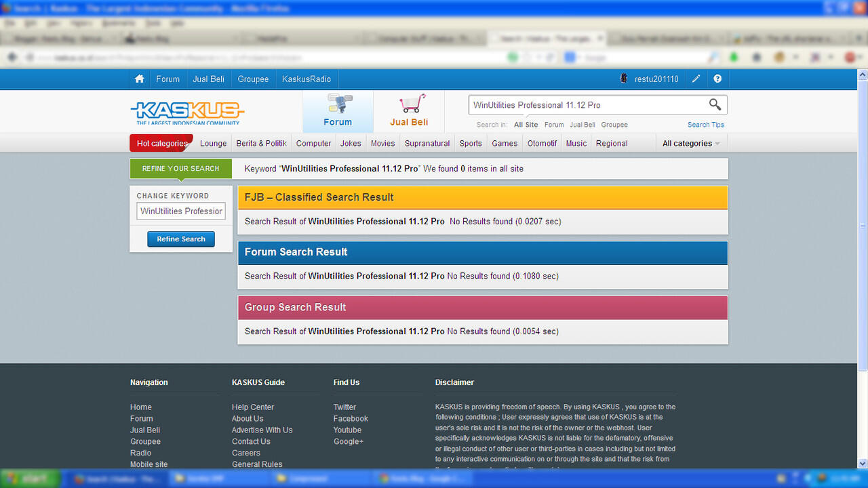The height and width of the screenshot is (488, 868).
Task: Click the Change Keyword input field
Action: pyautogui.click(x=181, y=211)
